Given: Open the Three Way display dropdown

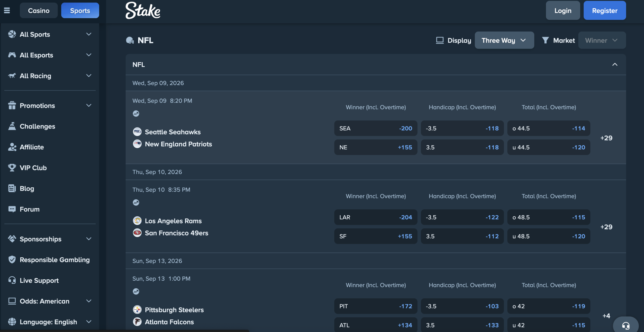Looking at the screenshot, I should pos(504,40).
